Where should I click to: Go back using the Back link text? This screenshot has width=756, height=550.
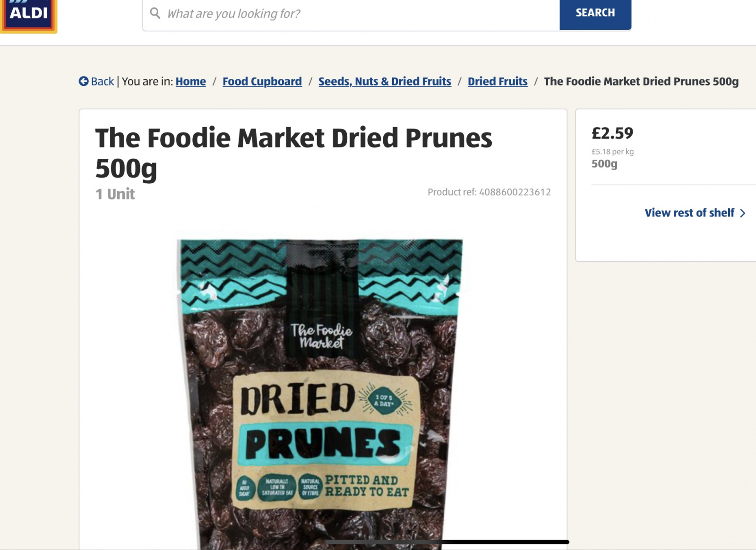click(x=103, y=81)
